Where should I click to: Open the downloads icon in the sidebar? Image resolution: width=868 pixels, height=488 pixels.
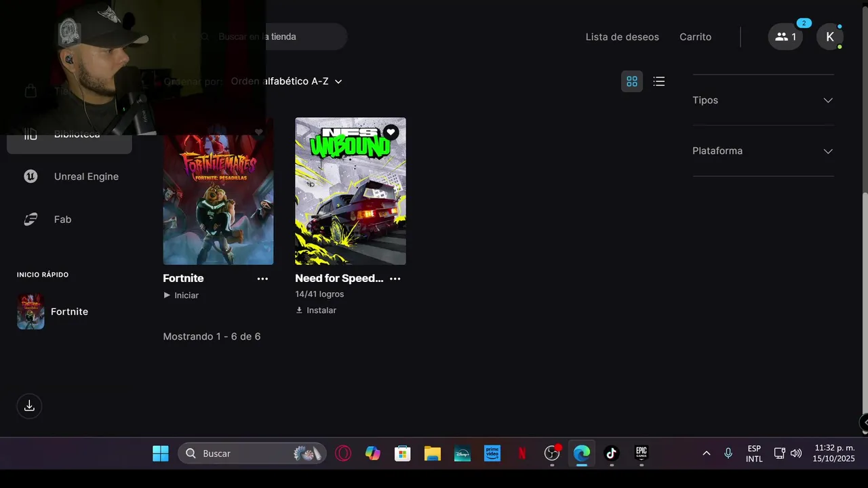click(x=29, y=405)
